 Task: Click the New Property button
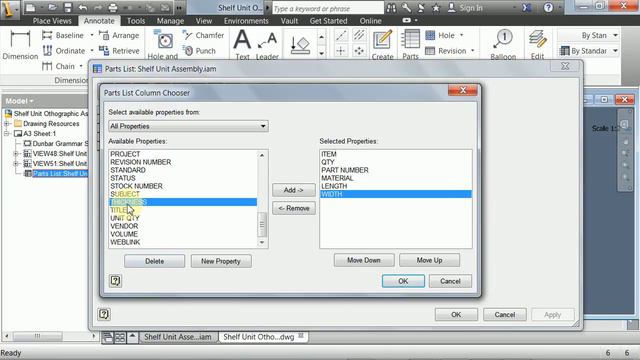coord(221,261)
